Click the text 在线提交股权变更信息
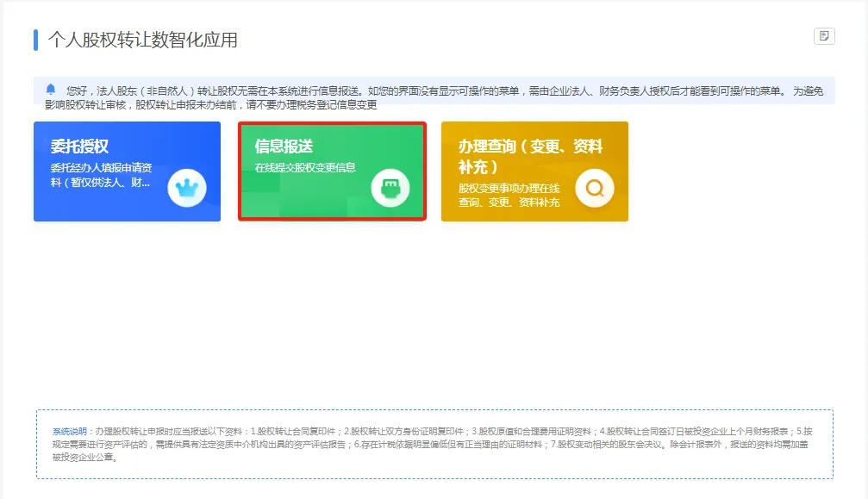868x499 pixels. pos(305,167)
